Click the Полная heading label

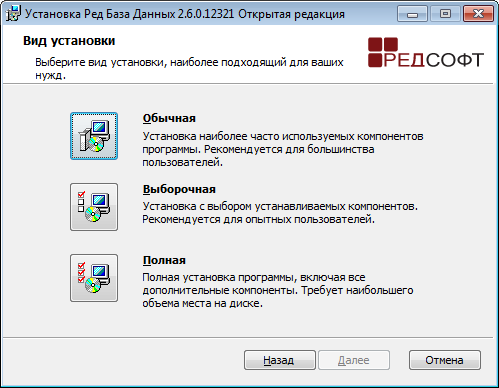pos(164,260)
